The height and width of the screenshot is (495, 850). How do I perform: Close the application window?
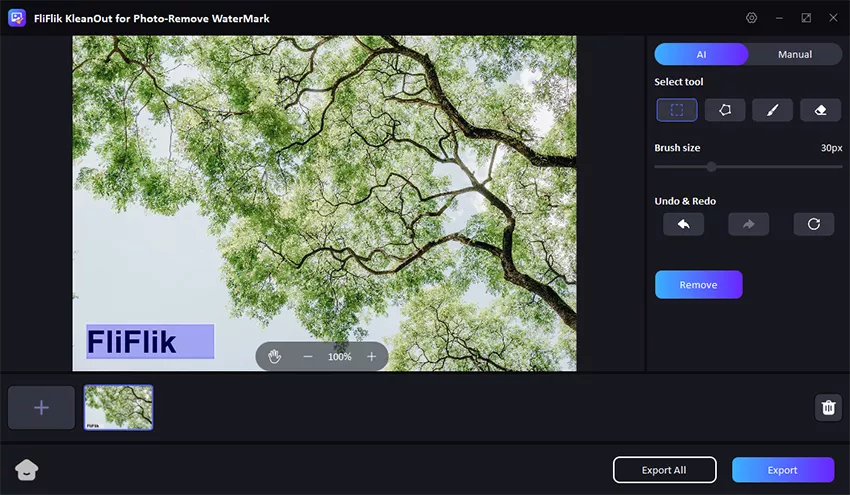833,18
